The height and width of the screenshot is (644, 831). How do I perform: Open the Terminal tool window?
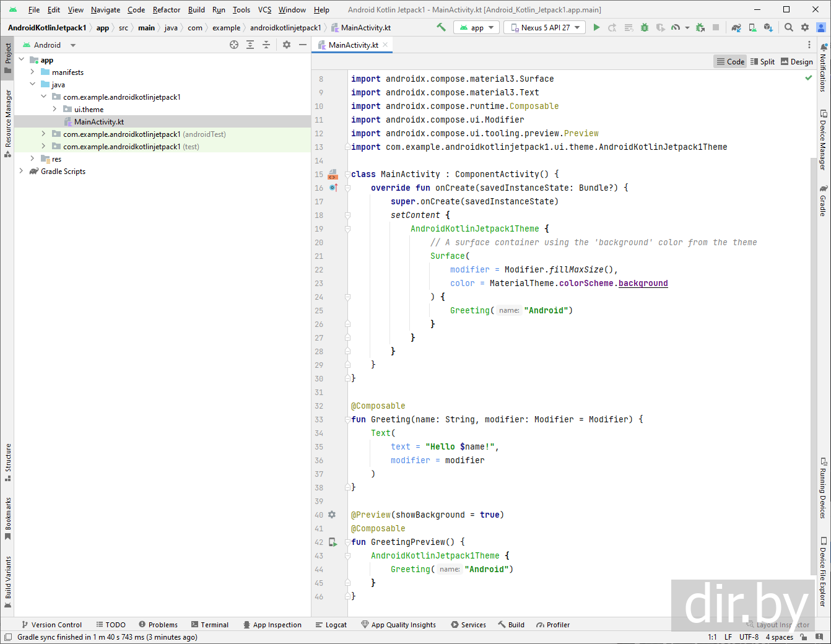210,625
